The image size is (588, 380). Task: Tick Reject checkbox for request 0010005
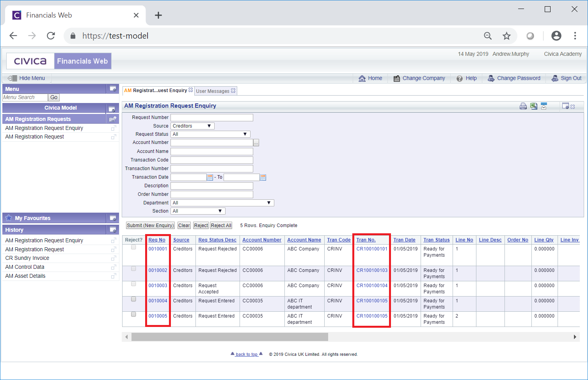(133, 314)
